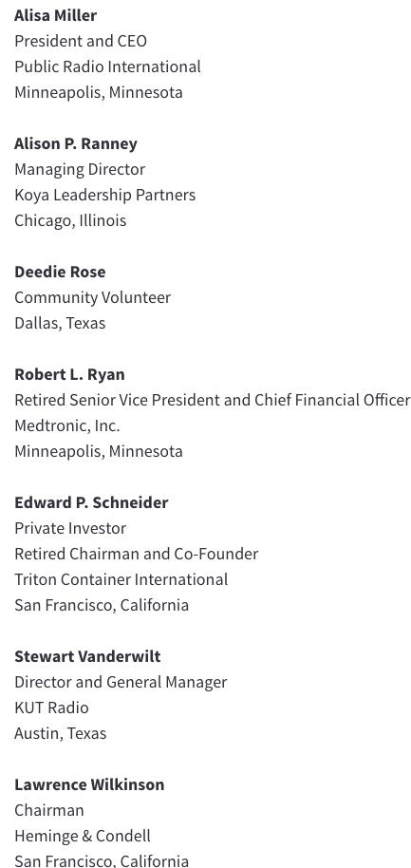Screen dimensions: 411x868
Task: Click the Alison P. Ranney heading
Action: click(76, 144)
